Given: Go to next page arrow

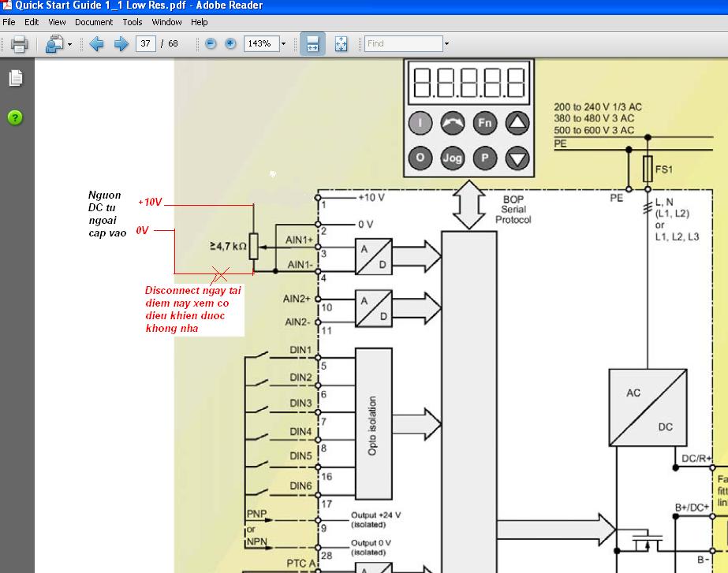Looking at the screenshot, I should pyautogui.click(x=121, y=44).
